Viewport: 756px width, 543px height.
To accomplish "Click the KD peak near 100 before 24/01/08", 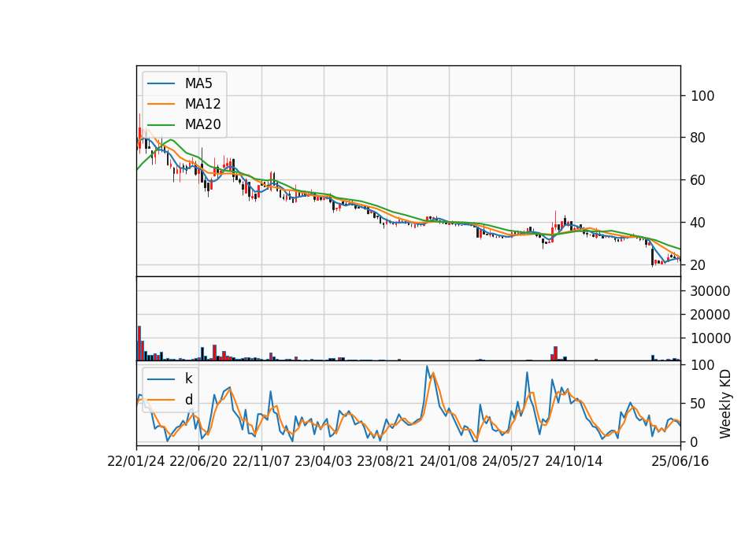I will click(x=427, y=367).
